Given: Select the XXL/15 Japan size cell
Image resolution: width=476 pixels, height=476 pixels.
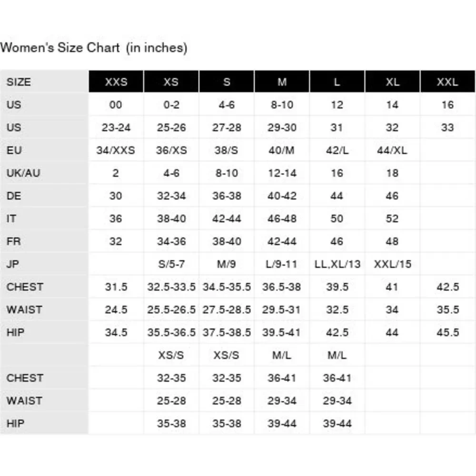Looking at the screenshot, I should click(x=392, y=264).
